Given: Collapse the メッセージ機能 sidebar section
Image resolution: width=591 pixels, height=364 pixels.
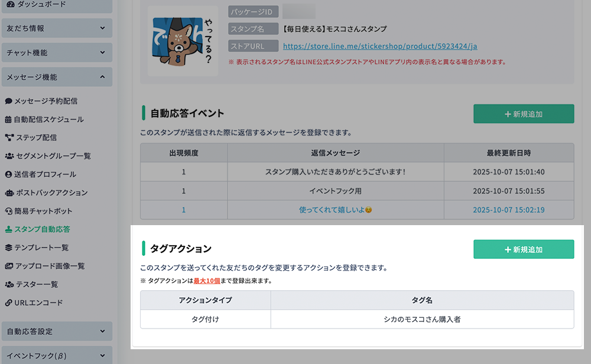Looking at the screenshot, I should [56, 77].
